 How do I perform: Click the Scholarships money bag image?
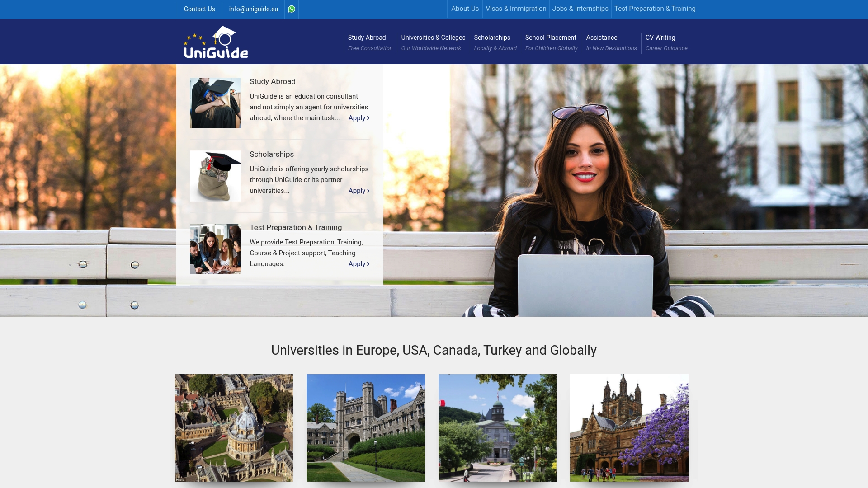tap(215, 176)
